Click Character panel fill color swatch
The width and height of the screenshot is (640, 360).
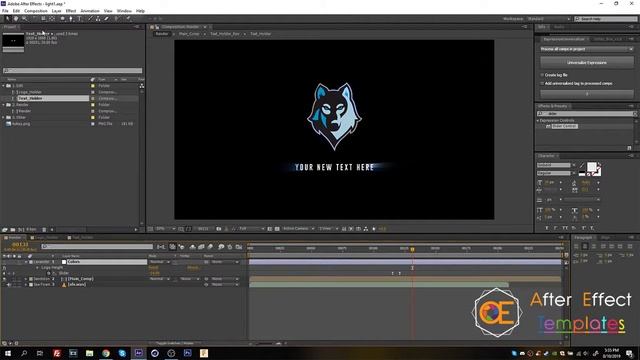591,167
